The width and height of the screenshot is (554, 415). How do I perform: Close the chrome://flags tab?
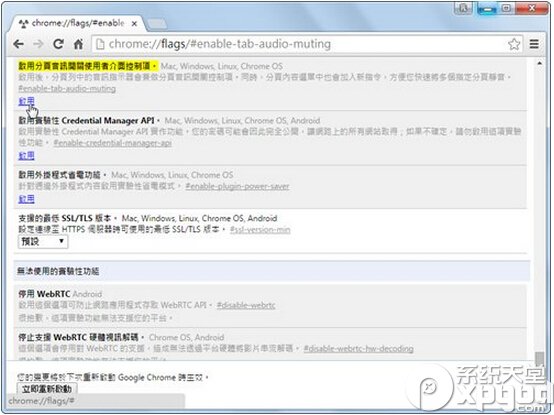[x=134, y=24]
